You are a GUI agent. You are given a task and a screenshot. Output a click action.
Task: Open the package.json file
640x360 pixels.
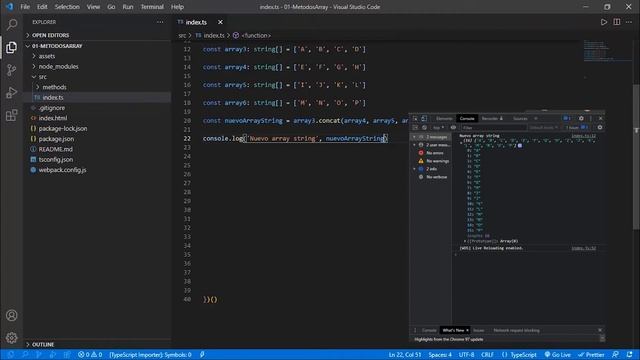[x=56, y=139]
